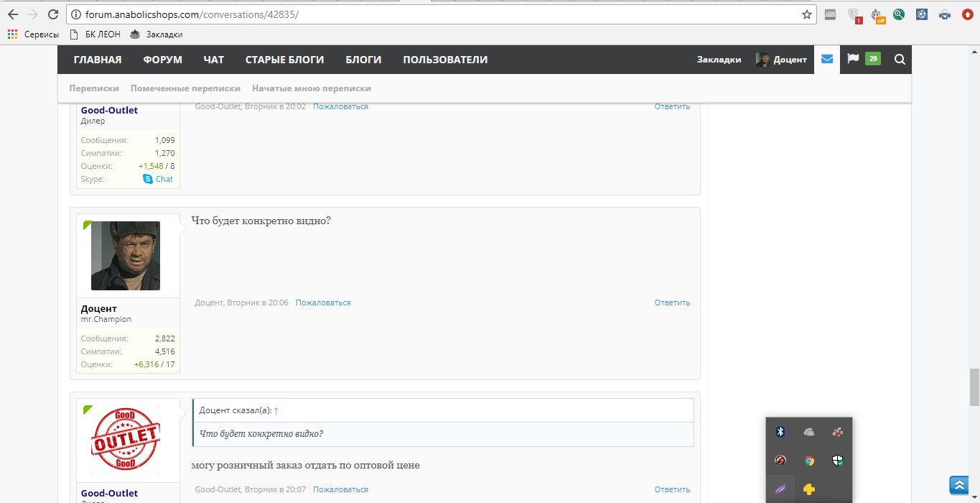
Task: Open the ФОРУМ navigation menu item
Action: [x=162, y=60]
